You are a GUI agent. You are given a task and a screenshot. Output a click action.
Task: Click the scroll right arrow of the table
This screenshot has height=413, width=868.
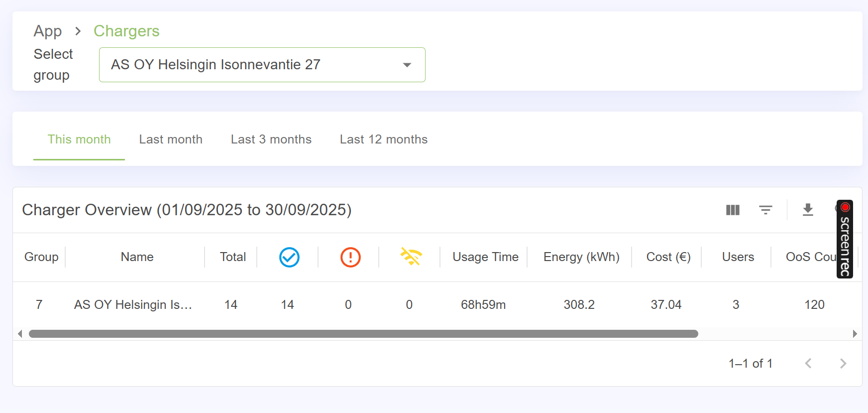855,334
